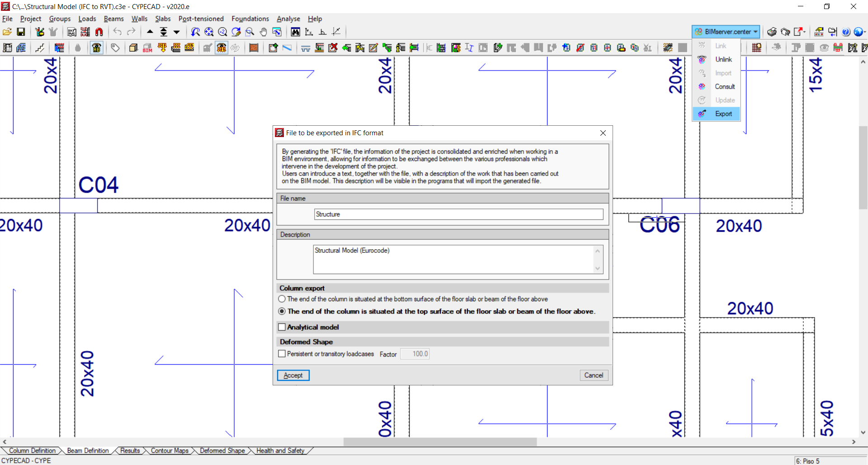Enable the Analytical model checkbox
This screenshot has width=868, height=465.
pyautogui.click(x=282, y=327)
